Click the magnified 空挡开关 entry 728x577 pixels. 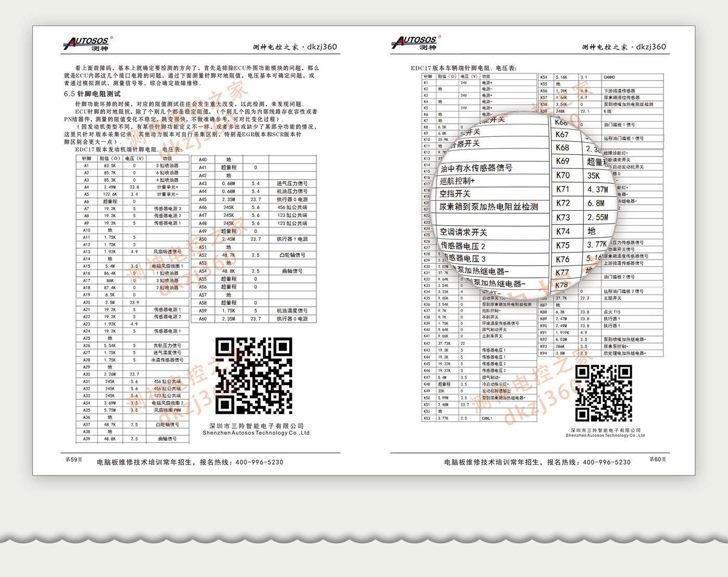coord(455,194)
